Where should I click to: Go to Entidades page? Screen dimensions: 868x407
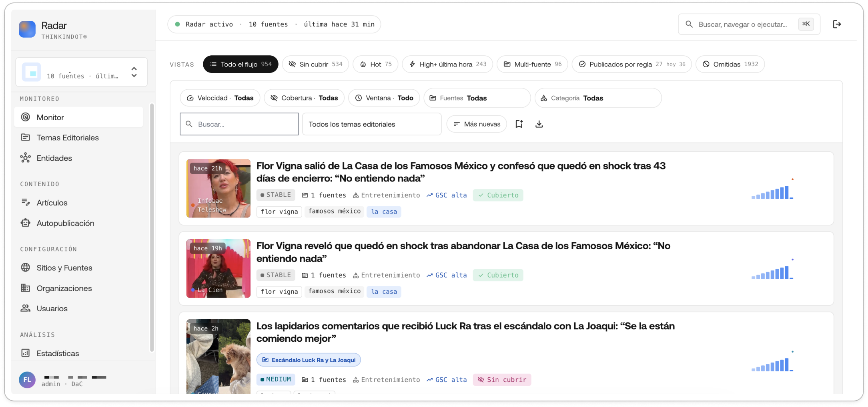point(78,158)
